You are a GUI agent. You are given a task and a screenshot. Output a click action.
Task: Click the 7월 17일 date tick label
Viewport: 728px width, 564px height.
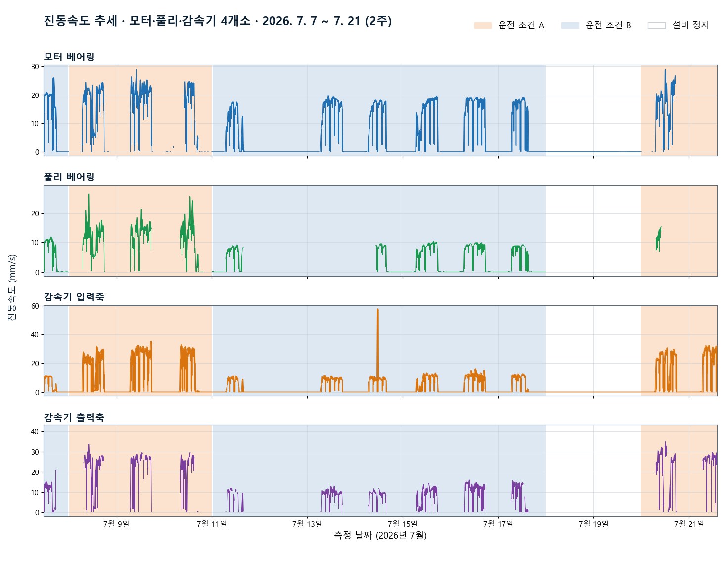click(x=498, y=524)
